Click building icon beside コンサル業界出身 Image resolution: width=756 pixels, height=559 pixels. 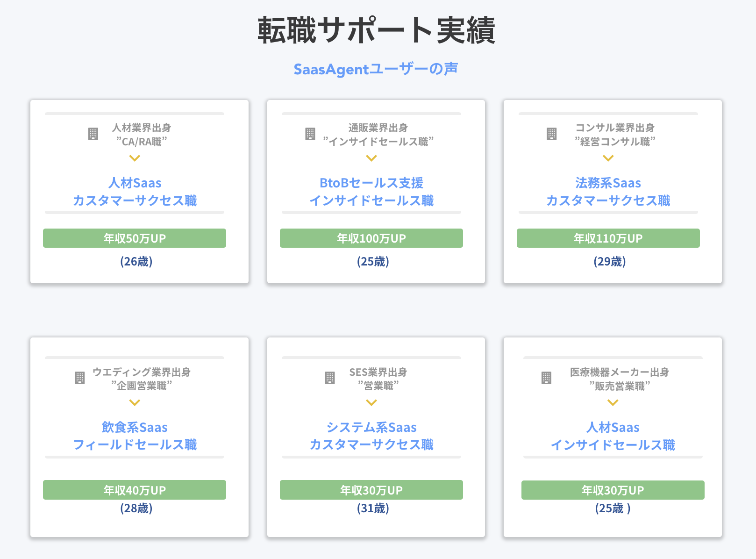552,134
